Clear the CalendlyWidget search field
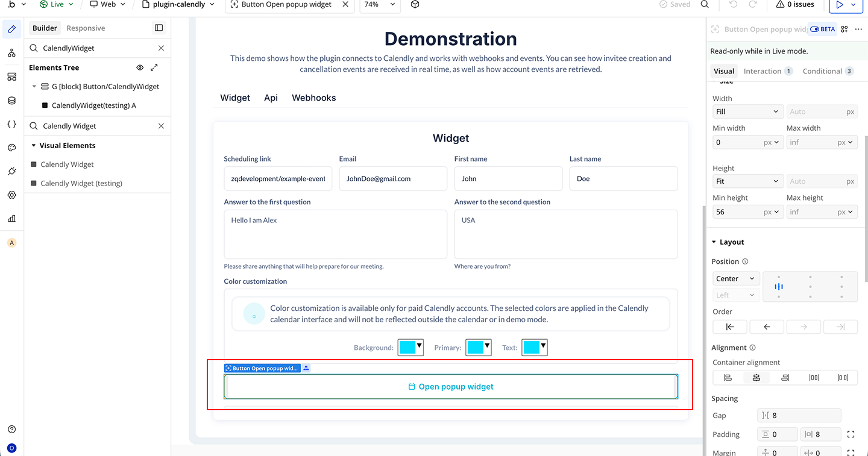 coord(161,48)
